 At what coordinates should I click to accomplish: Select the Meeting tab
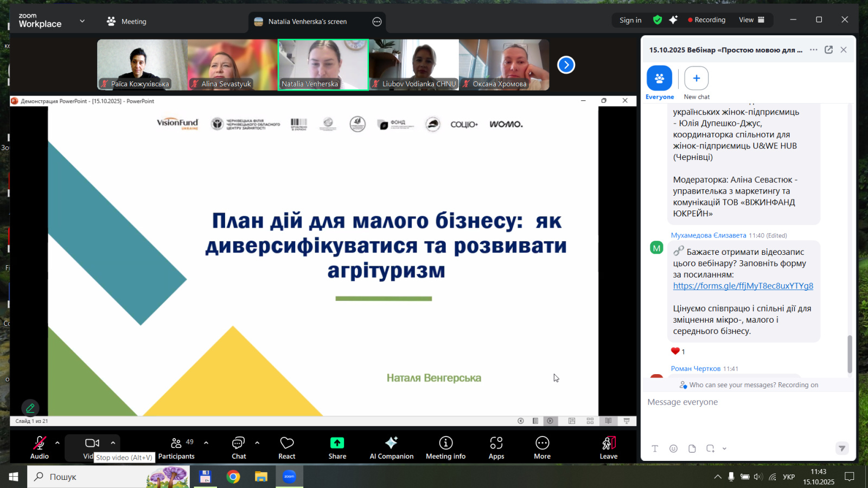click(x=127, y=22)
